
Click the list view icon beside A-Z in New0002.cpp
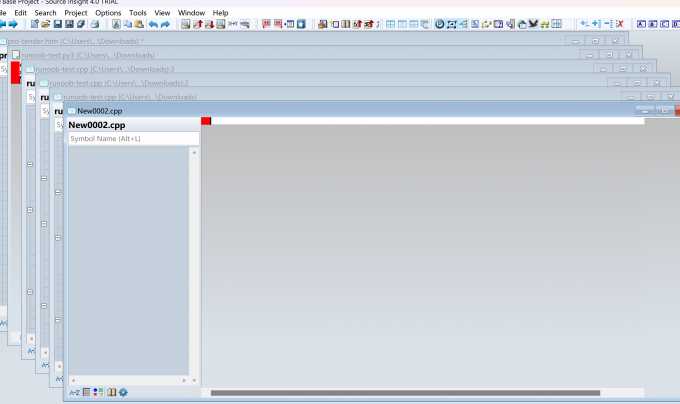coord(86,392)
